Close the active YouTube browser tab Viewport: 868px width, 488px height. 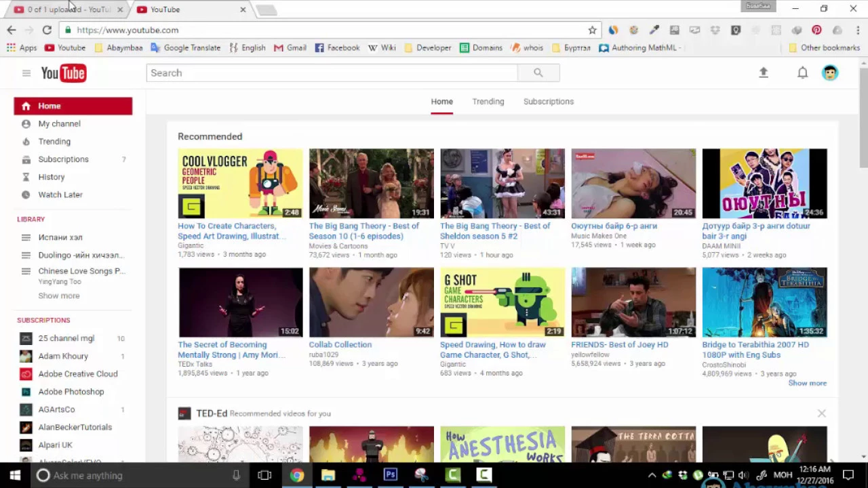[243, 9]
